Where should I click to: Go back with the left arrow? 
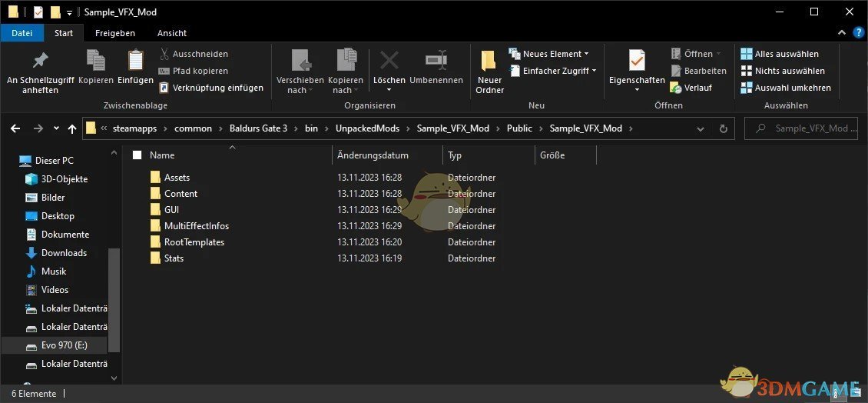[15, 128]
